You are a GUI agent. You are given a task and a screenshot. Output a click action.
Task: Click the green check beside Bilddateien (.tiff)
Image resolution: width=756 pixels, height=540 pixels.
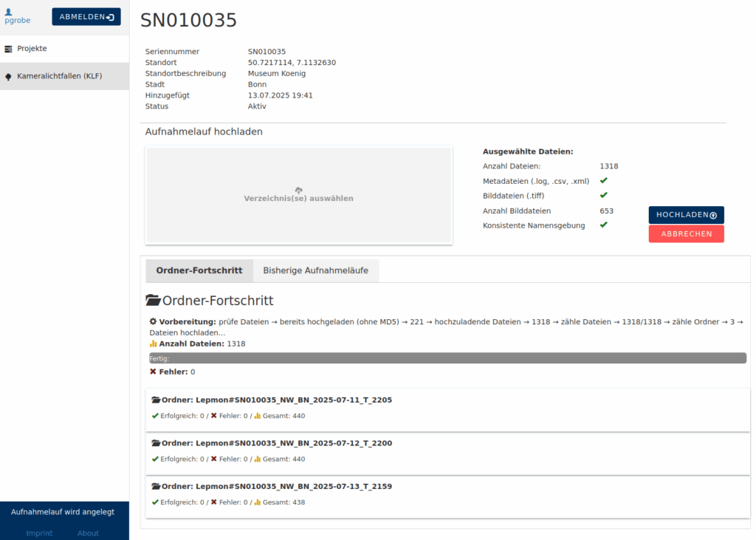click(x=604, y=195)
